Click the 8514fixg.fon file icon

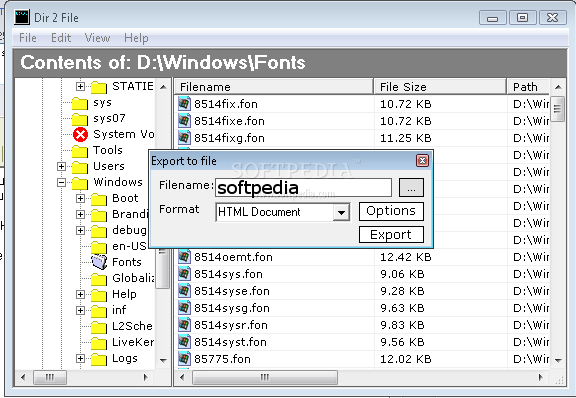tap(184, 137)
